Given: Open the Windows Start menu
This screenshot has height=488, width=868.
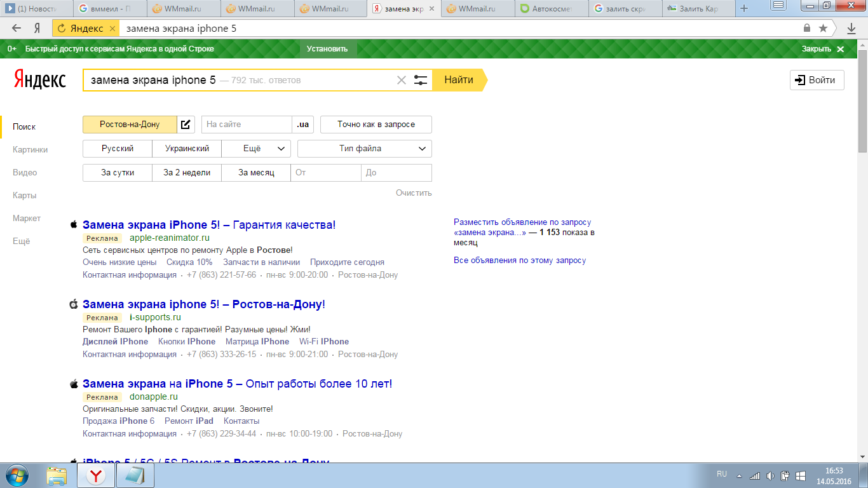Looking at the screenshot, I should (17, 475).
